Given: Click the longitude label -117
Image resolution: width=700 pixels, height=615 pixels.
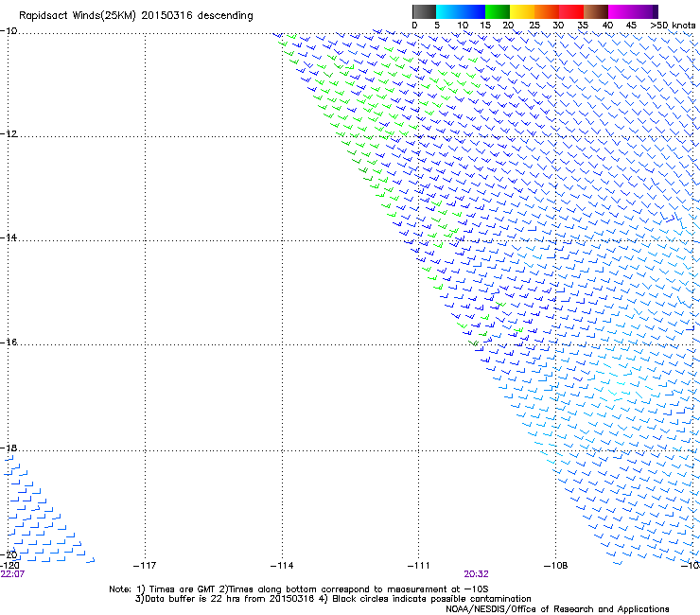Looking at the screenshot, I should (x=145, y=566).
